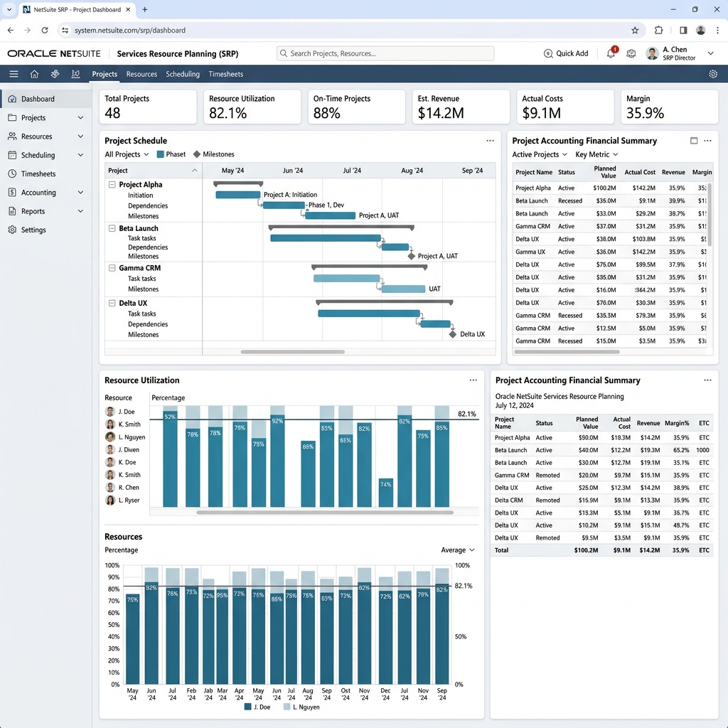Click A. Chen profile avatar
Viewport: 728px width, 728px height.
[653, 53]
